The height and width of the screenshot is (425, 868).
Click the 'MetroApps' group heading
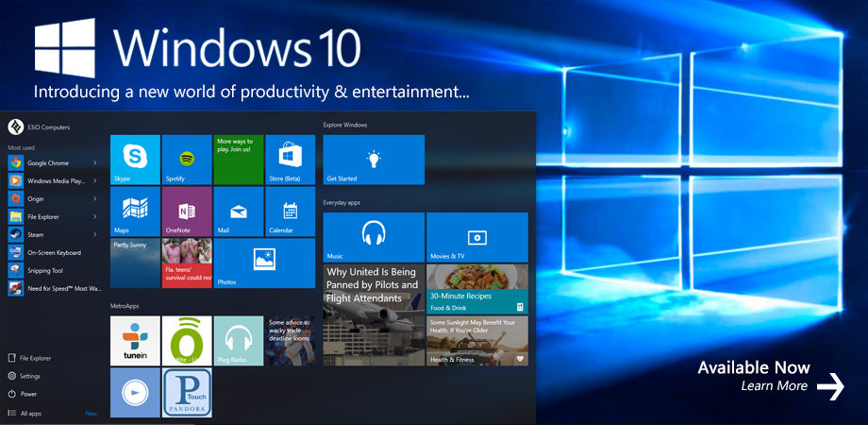125,306
